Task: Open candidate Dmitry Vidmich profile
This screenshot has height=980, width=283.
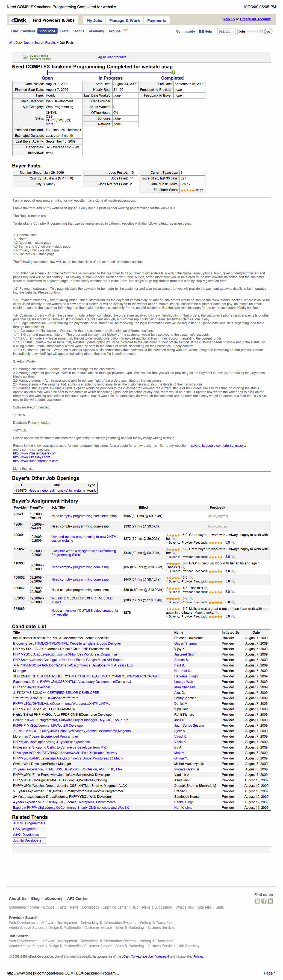Action: coord(185,698)
